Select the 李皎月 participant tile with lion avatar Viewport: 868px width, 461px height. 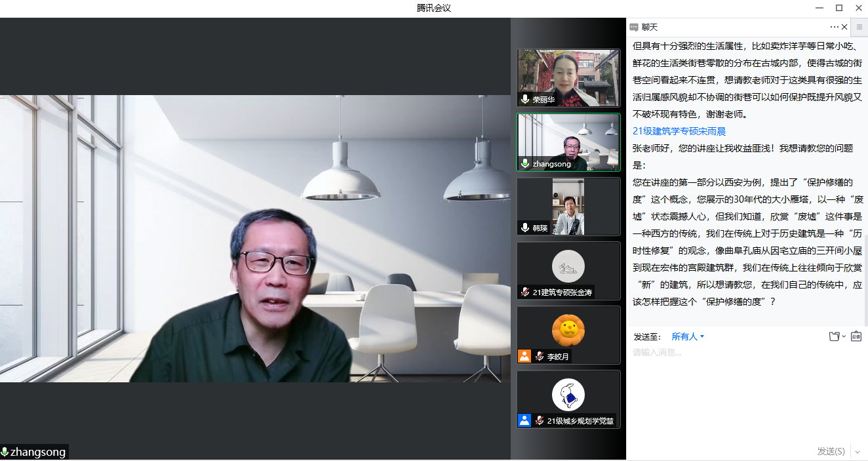pos(568,334)
